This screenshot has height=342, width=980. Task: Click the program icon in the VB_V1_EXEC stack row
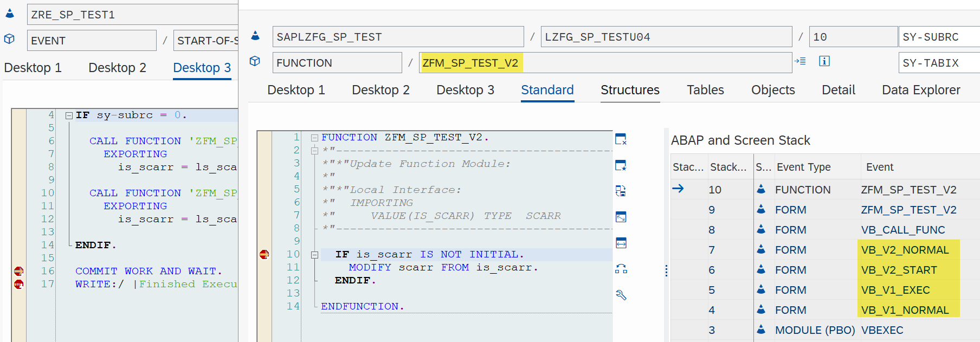click(761, 289)
